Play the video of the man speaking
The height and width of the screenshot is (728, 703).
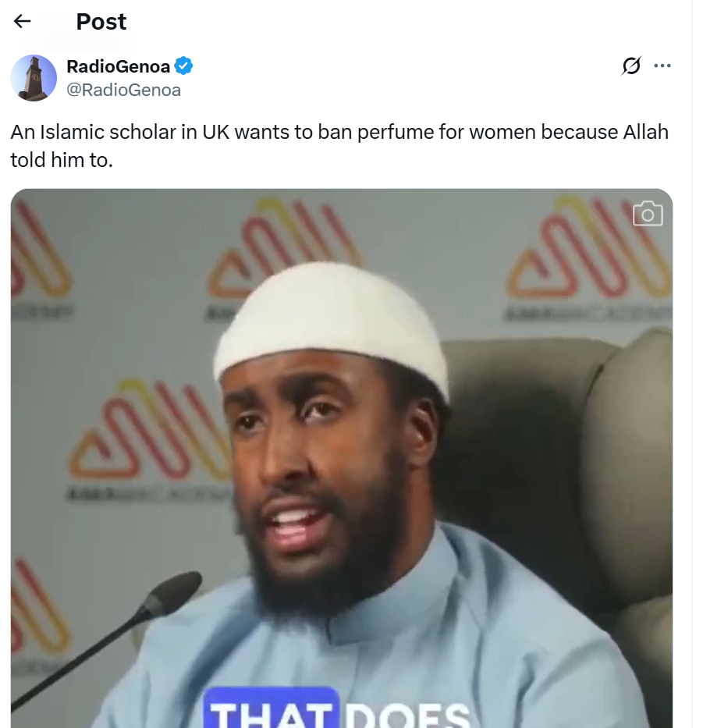[342, 458]
